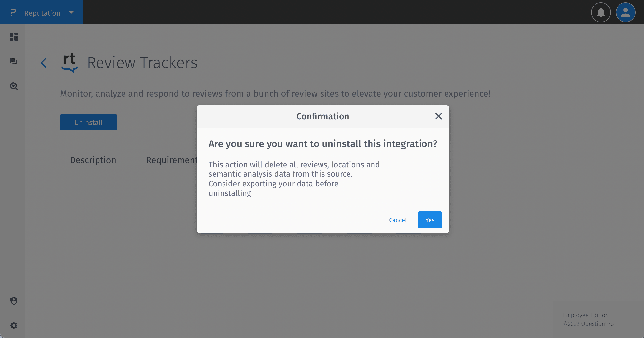Click the QuestionPro P logo
644x338 pixels.
tap(13, 13)
